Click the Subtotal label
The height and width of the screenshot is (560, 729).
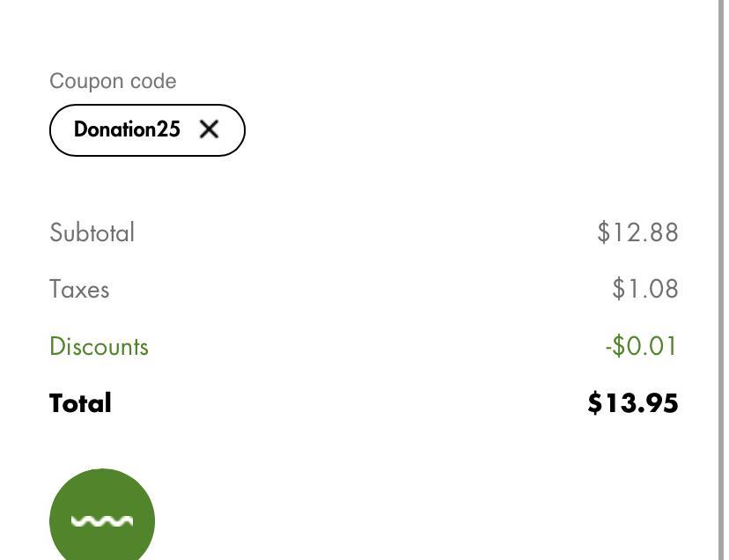click(x=92, y=232)
